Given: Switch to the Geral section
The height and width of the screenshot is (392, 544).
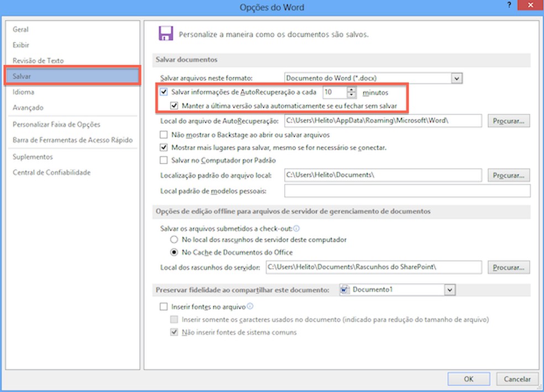Looking at the screenshot, I should (20, 29).
